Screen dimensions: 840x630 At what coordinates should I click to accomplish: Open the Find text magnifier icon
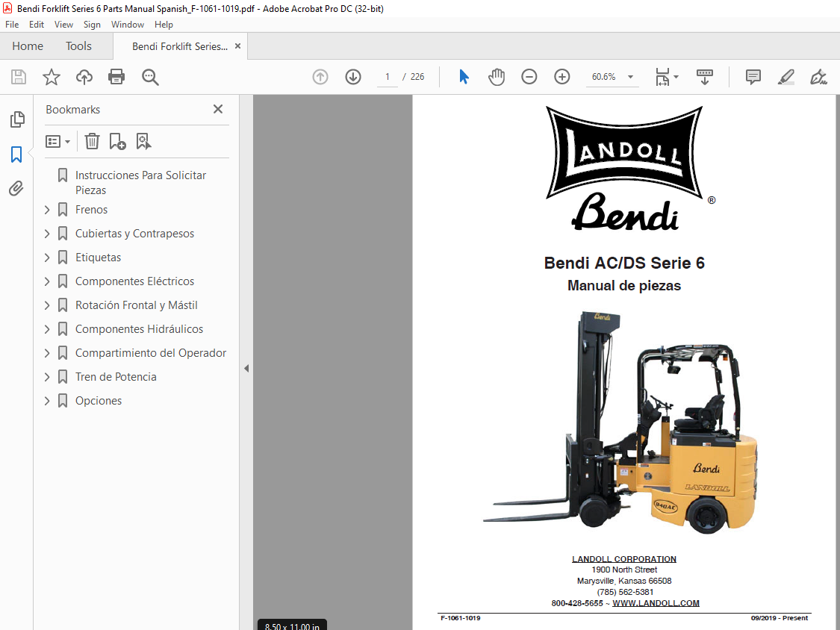(150, 77)
